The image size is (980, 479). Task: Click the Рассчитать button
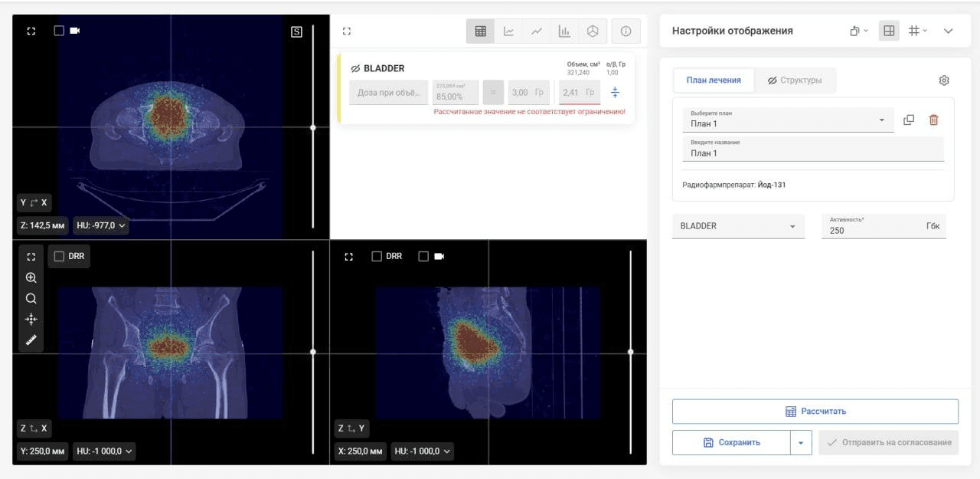pyautogui.click(x=815, y=412)
